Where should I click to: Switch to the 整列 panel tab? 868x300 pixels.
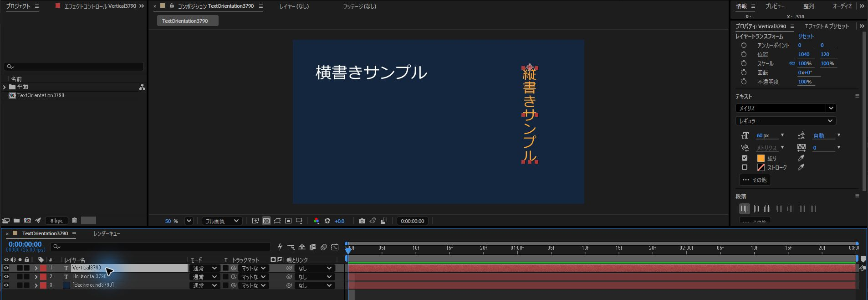(809, 6)
